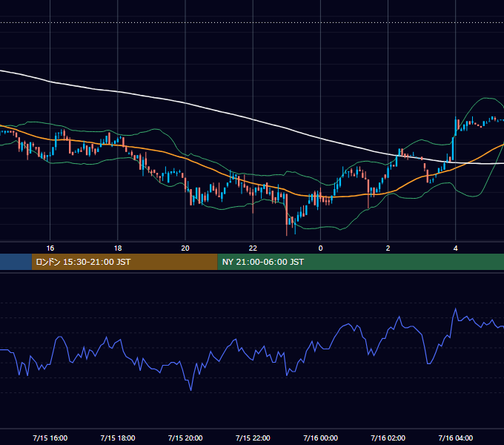Screen dimensions: 504x445
Task: Select the blue session bar before ロンドン
Action: 16,262
